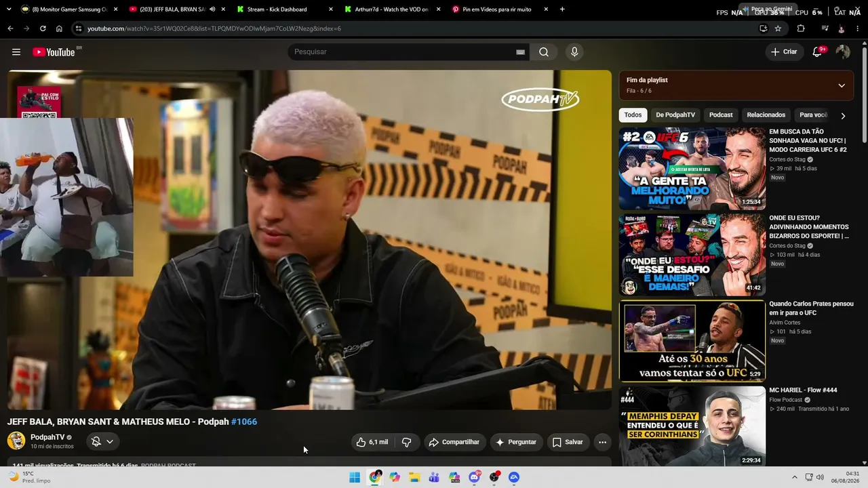Open the PodpahTV channel name link
868x488 pixels.
tap(47, 437)
